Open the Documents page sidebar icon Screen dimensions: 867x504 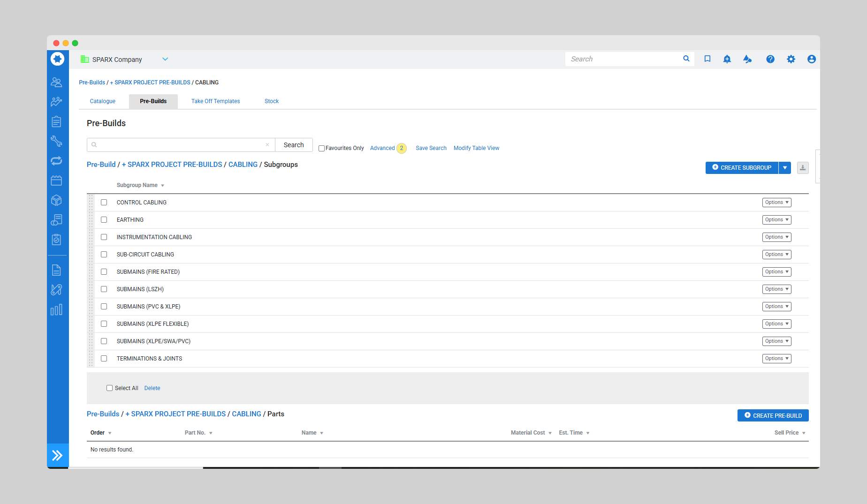pyautogui.click(x=56, y=270)
